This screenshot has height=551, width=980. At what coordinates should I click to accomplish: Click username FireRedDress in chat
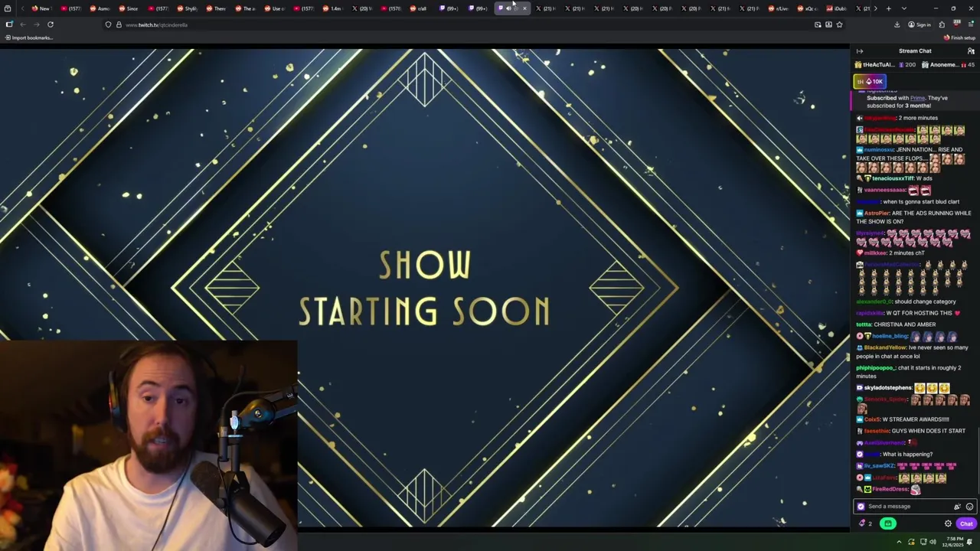point(890,489)
